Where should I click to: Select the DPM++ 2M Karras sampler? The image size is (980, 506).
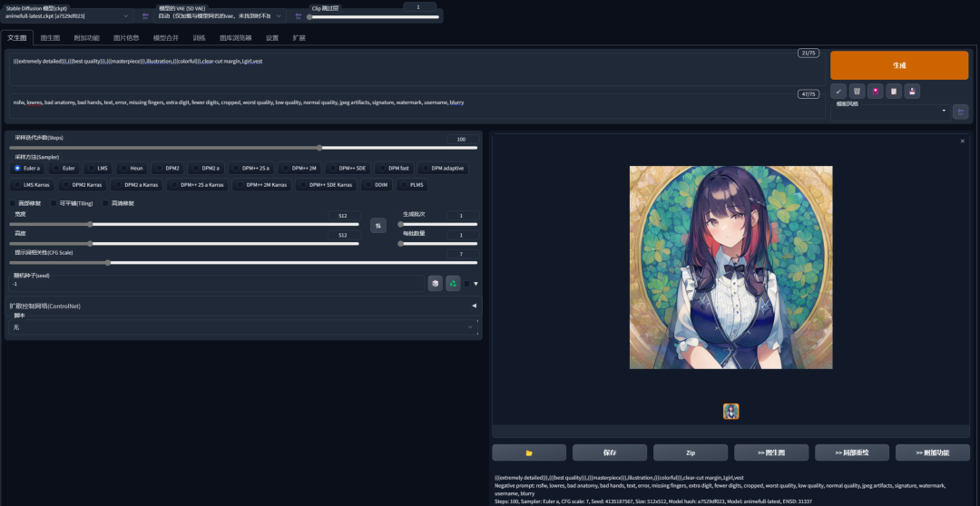[x=261, y=185]
